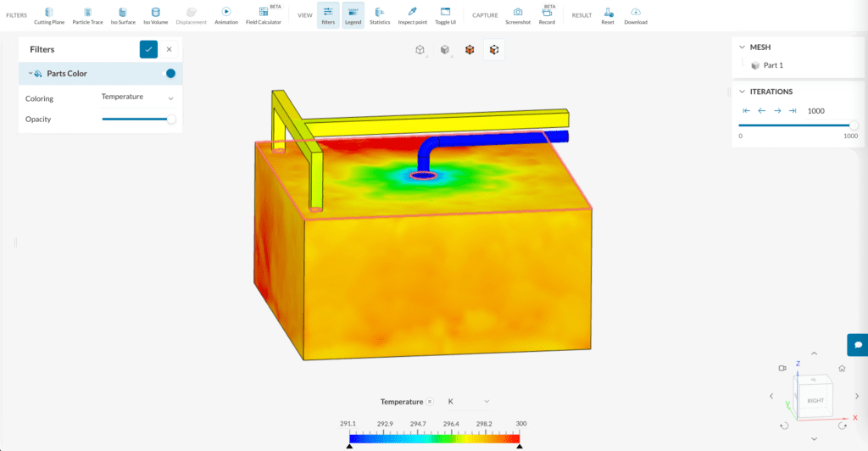The image size is (868, 451).
Task: Take a Screenshot of the result
Action: 517,14
